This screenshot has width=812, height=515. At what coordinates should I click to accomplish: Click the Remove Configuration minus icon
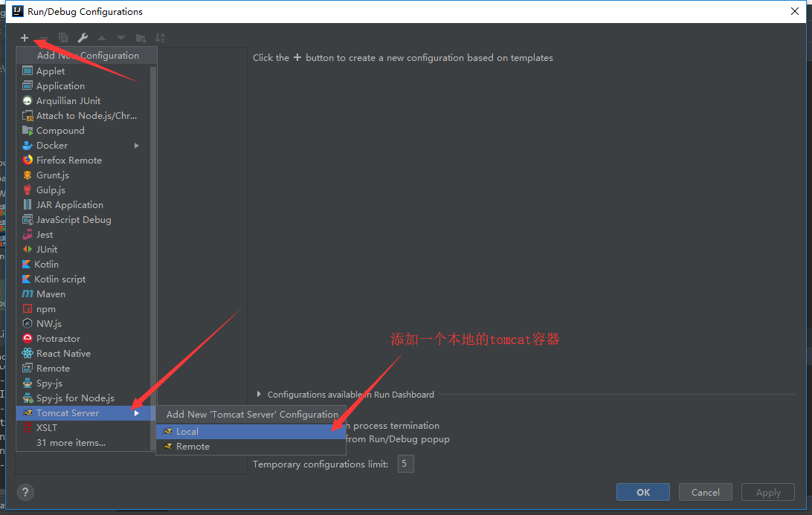pos(43,38)
